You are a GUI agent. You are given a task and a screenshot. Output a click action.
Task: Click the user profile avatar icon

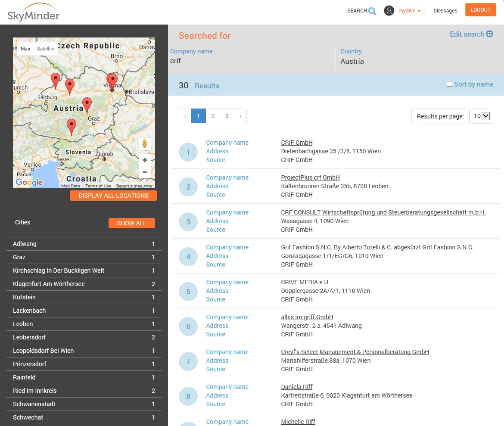389,11
